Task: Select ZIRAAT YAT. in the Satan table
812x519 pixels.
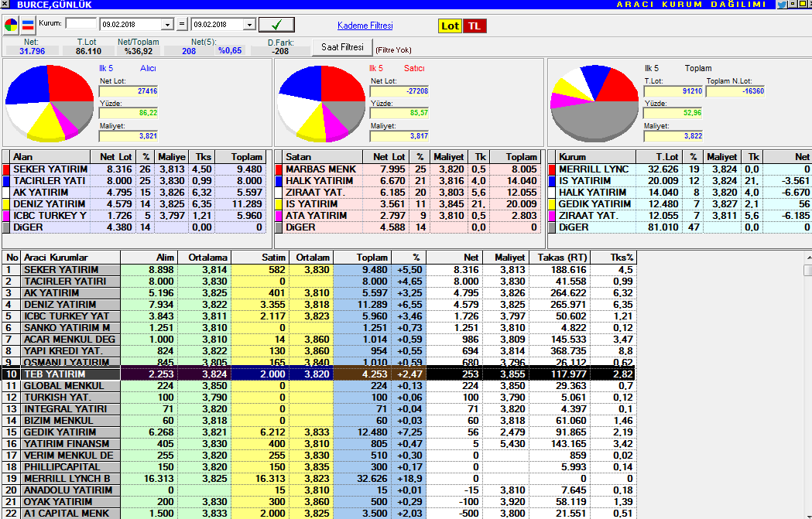Action: pyautogui.click(x=409, y=193)
